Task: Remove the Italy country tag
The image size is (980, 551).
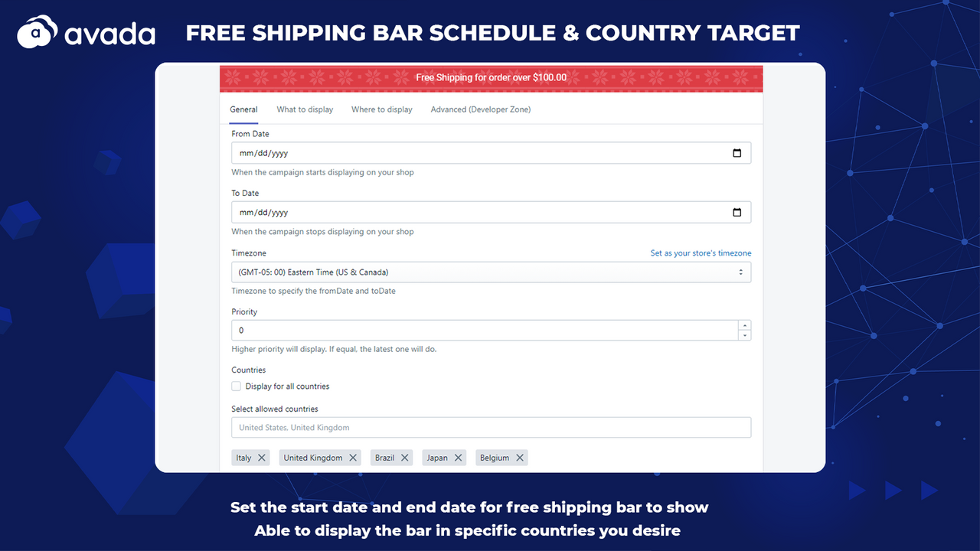Action: (x=262, y=458)
